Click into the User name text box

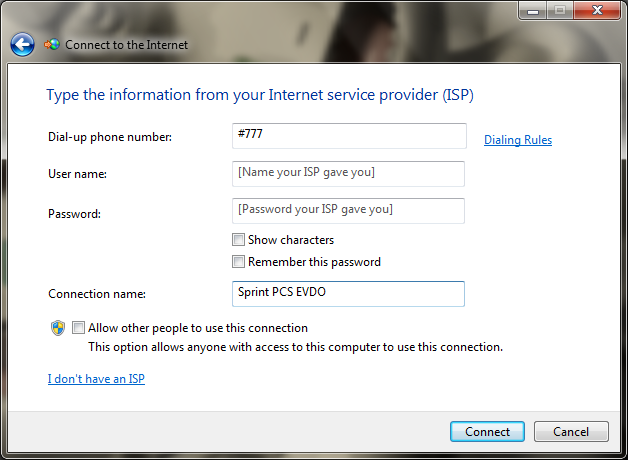click(348, 174)
